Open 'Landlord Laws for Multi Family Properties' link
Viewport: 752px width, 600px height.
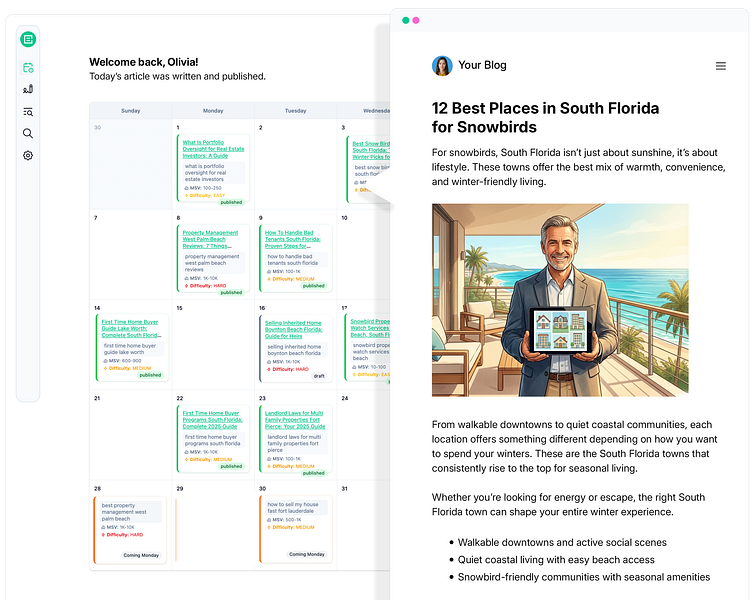click(x=295, y=420)
